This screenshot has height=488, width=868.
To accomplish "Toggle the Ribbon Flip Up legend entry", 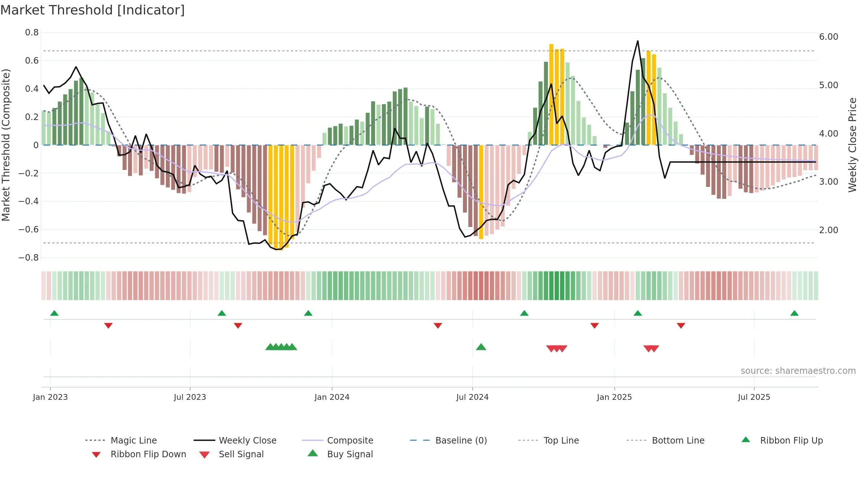I will point(782,440).
